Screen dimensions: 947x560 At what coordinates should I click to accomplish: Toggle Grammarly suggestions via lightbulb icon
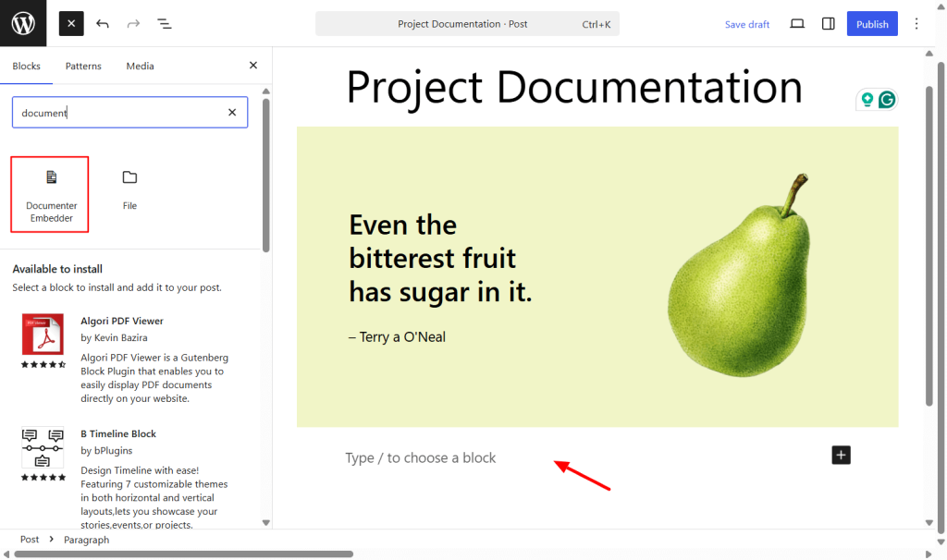tap(867, 99)
